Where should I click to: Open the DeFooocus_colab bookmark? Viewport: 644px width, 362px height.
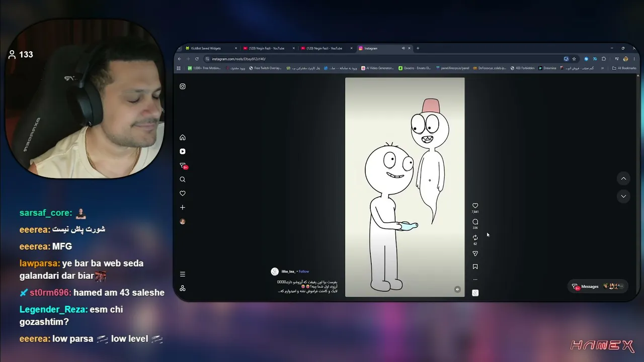(x=490, y=68)
